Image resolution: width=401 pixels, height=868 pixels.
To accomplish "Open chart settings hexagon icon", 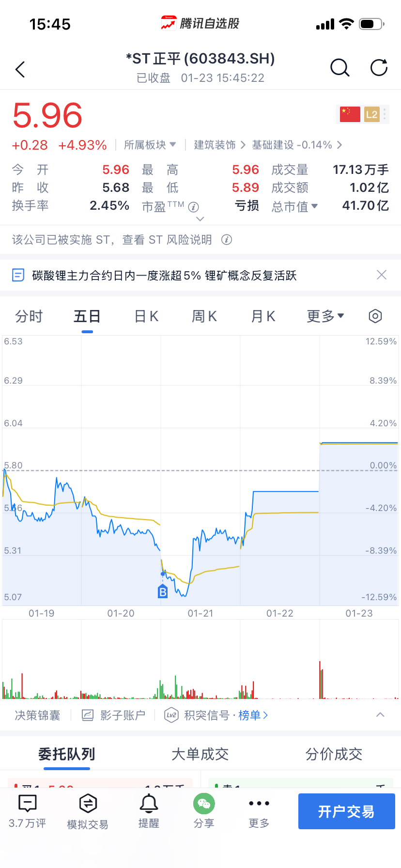I will pos(375,316).
